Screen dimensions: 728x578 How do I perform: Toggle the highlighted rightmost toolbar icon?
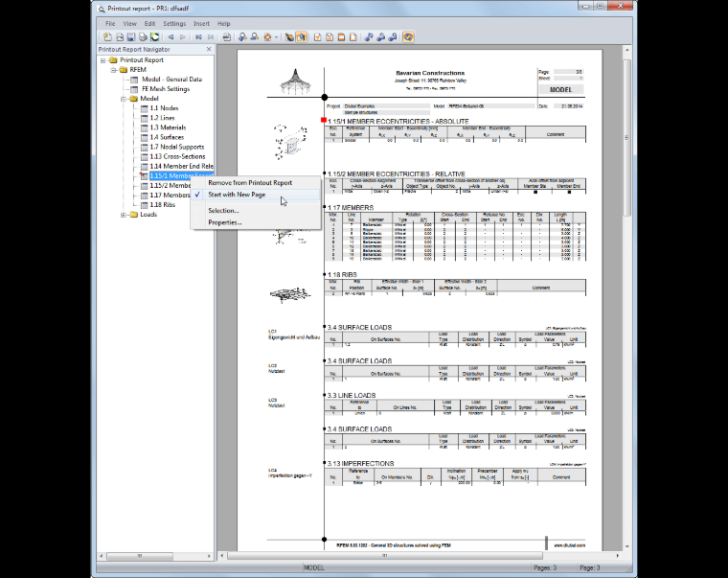(409, 37)
